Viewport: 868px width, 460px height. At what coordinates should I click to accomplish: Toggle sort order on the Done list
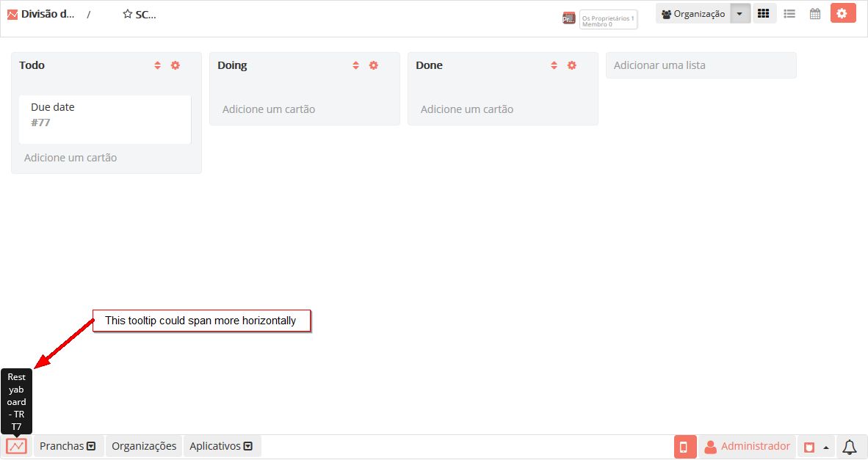click(x=553, y=65)
